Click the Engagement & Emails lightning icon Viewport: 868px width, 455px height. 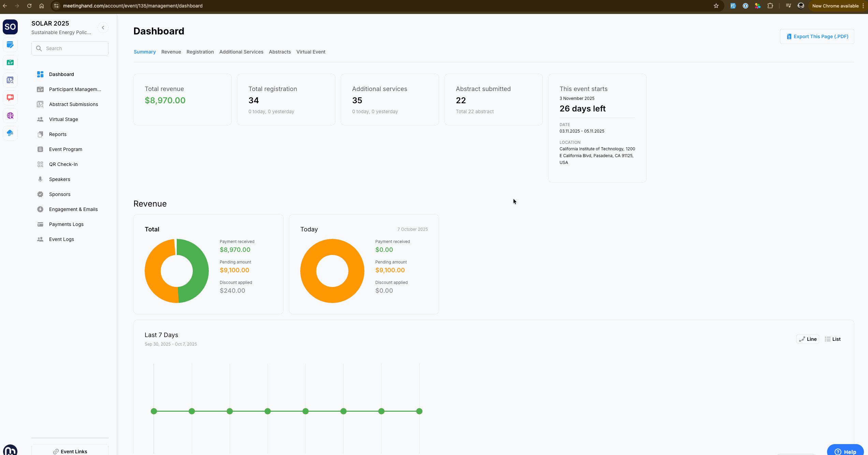(40, 209)
